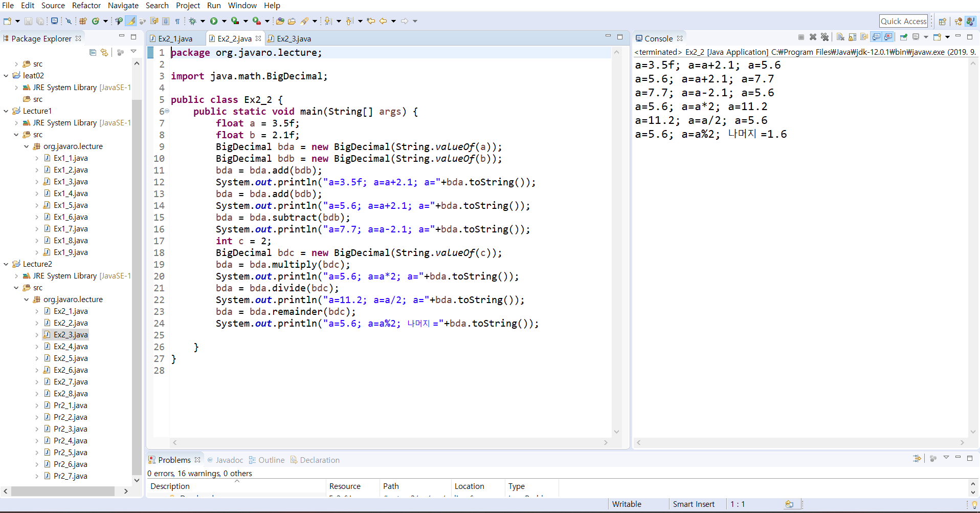Toggle Pin Console icon

(904, 37)
